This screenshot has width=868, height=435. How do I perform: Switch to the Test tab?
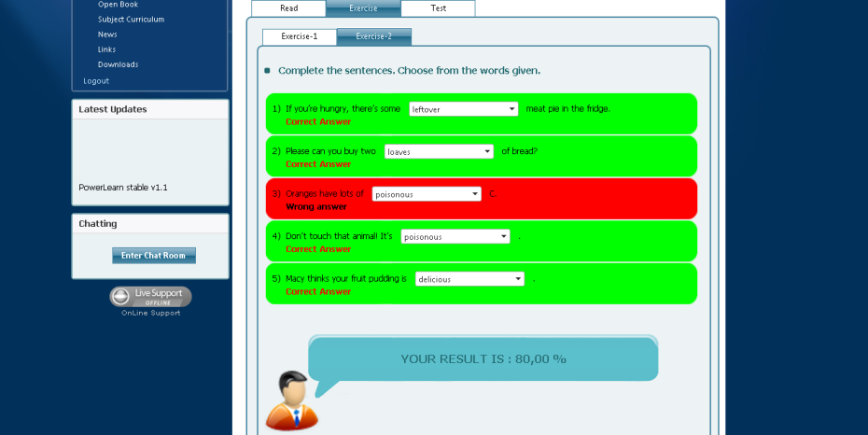[438, 8]
